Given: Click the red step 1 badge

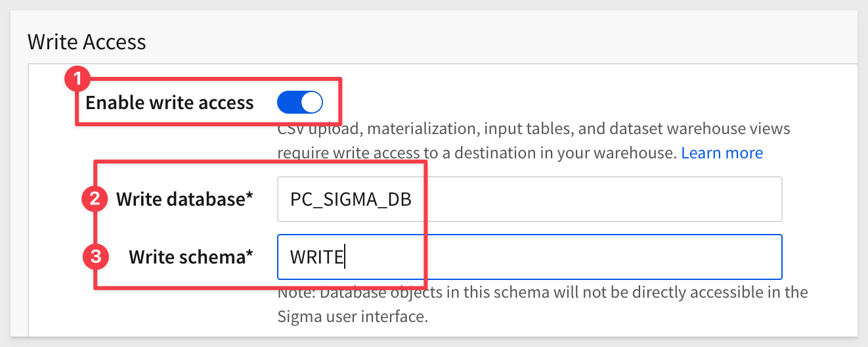Looking at the screenshot, I should coord(76,80).
